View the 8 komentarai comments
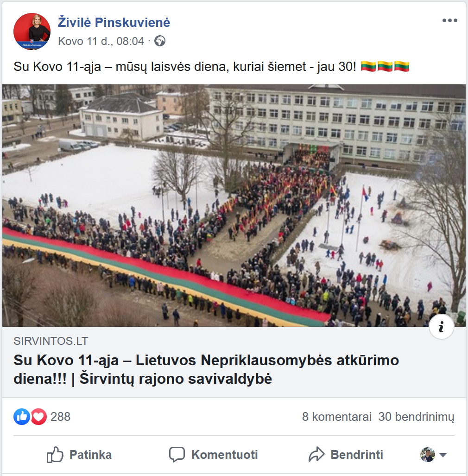 [x=336, y=417]
